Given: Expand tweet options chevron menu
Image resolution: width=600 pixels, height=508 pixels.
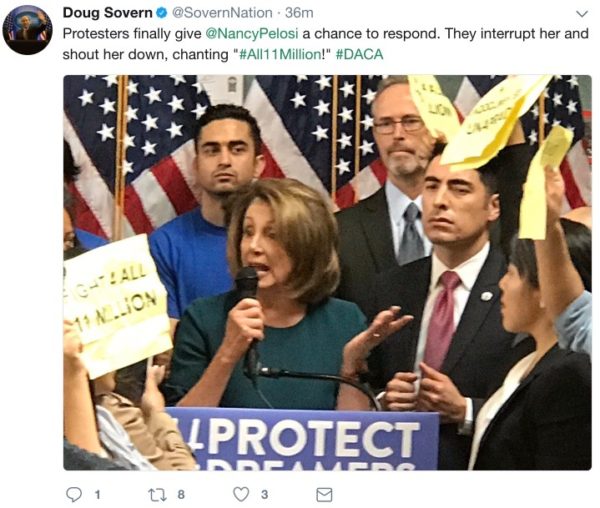Looking at the screenshot, I should pos(582,14).
